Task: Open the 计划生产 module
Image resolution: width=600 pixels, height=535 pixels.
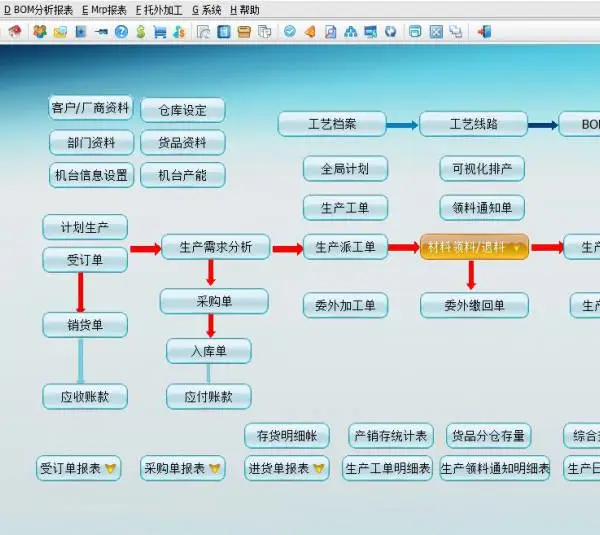Action: coord(85,227)
